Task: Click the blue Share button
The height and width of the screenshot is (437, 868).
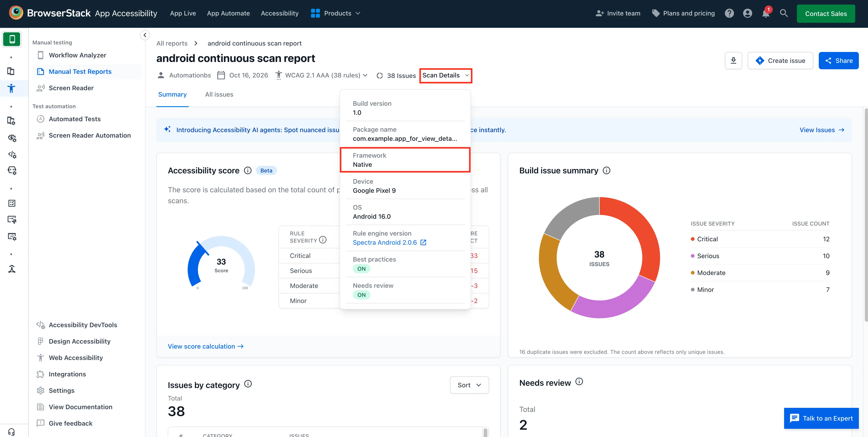Action: (839, 61)
